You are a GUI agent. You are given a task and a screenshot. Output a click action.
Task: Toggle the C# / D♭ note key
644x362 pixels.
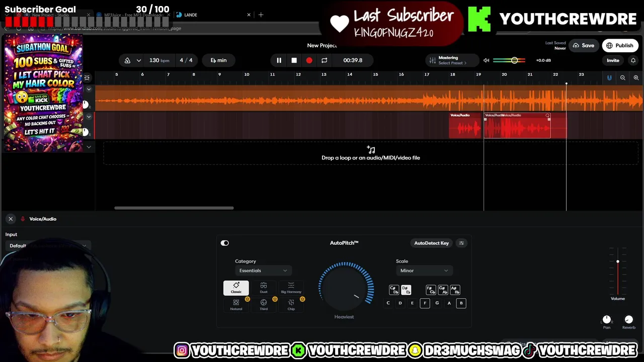click(394, 290)
